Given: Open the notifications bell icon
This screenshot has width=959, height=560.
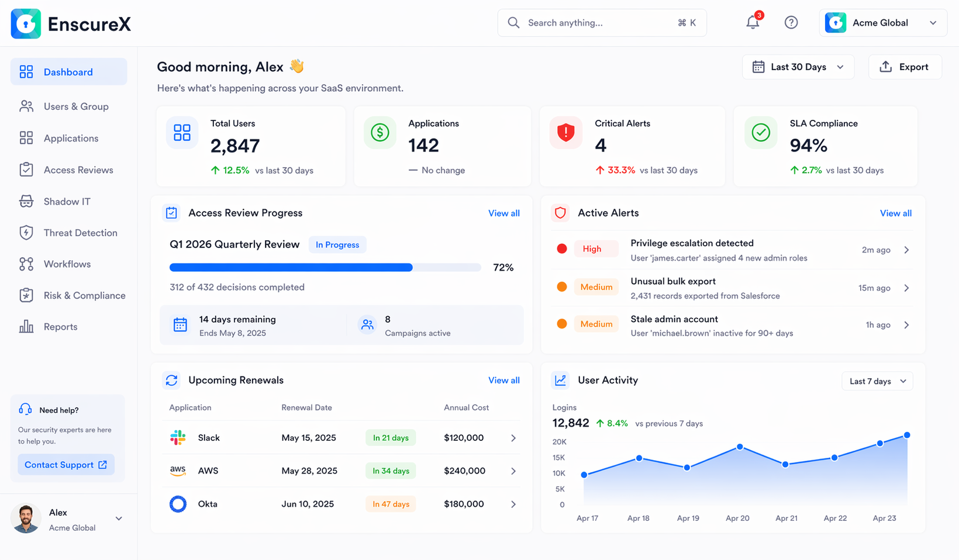Looking at the screenshot, I should pos(753,22).
